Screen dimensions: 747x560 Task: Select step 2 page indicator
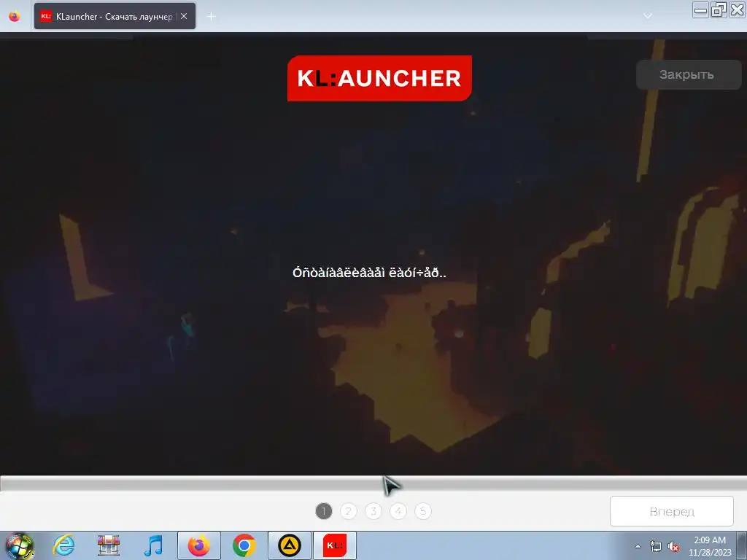(349, 511)
